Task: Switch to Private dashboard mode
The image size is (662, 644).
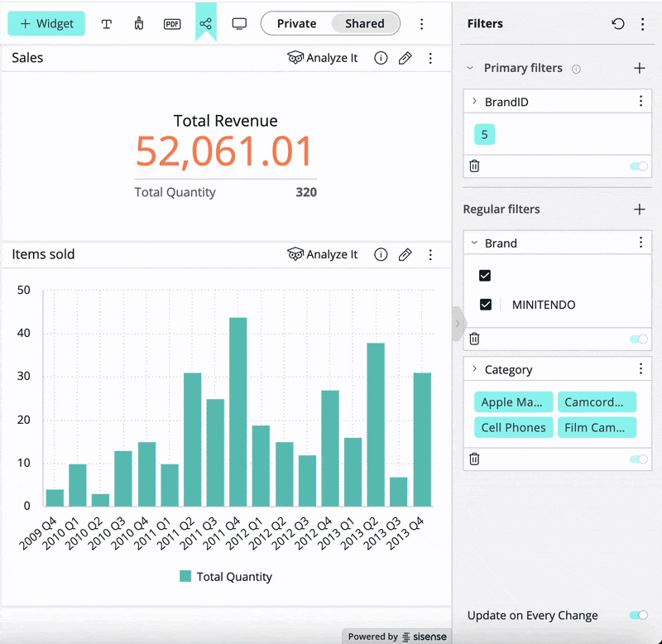Action: (296, 24)
